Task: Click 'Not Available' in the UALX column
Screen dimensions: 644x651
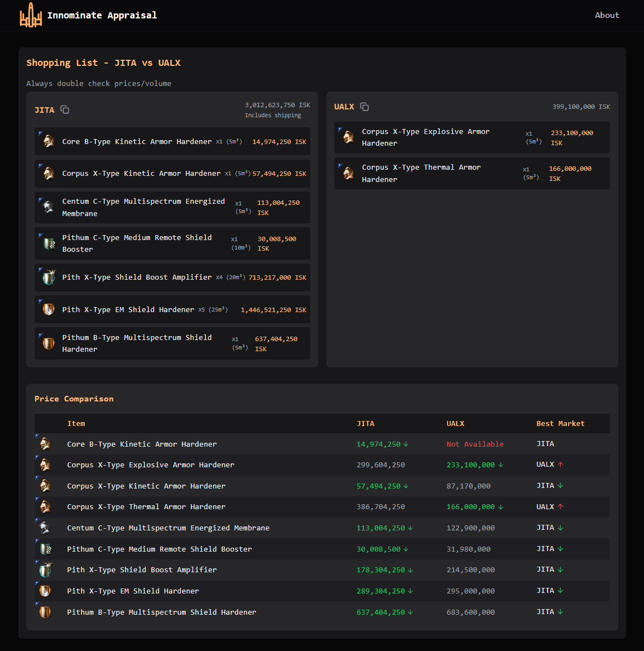Action: pos(475,444)
